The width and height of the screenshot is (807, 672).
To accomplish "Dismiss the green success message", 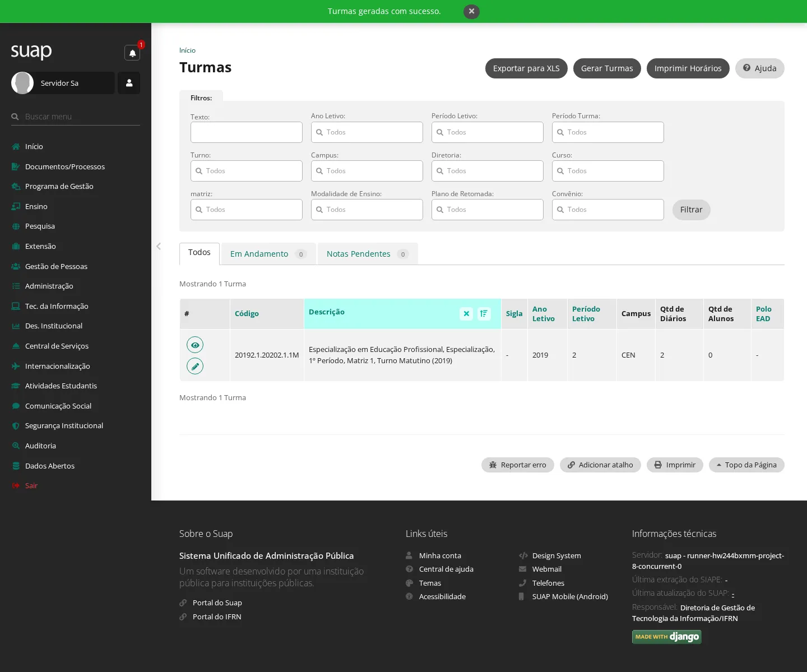I will 471,11.
